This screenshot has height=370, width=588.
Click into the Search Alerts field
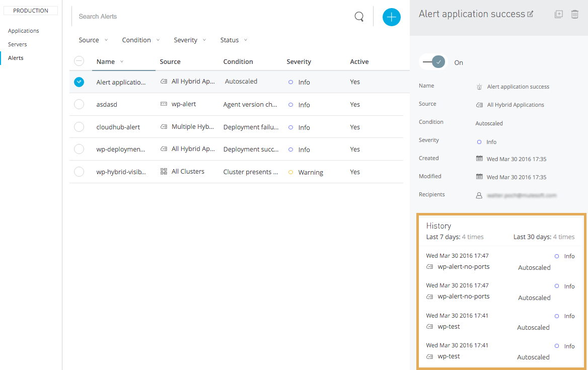pos(211,17)
